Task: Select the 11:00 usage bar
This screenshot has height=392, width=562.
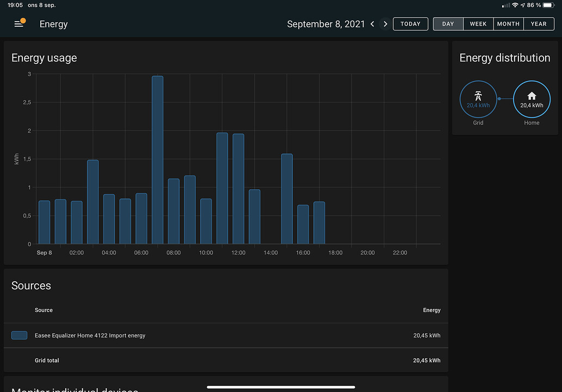Action: pyautogui.click(x=222, y=189)
